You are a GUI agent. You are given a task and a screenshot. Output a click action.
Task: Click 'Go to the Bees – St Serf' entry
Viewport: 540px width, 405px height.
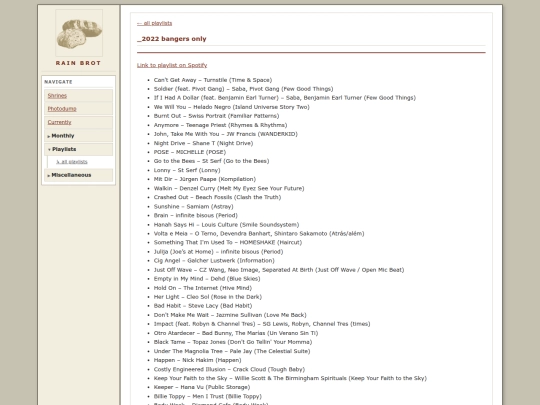(211, 161)
